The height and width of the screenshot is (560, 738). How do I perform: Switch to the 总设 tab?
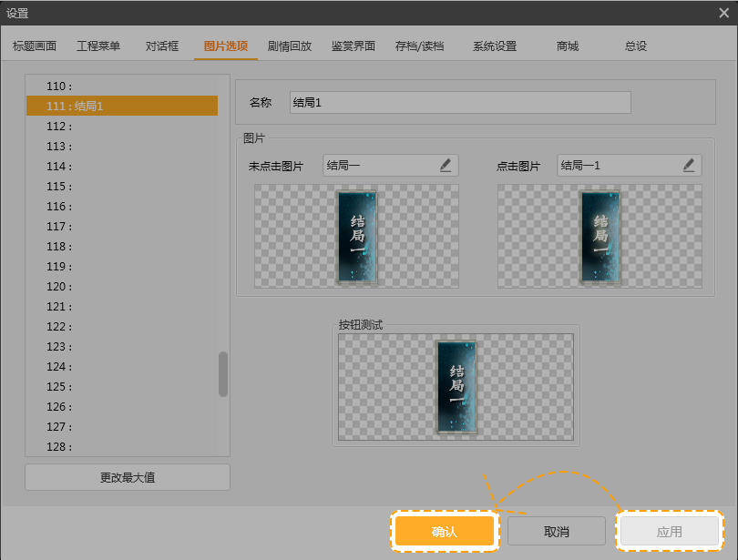click(636, 45)
